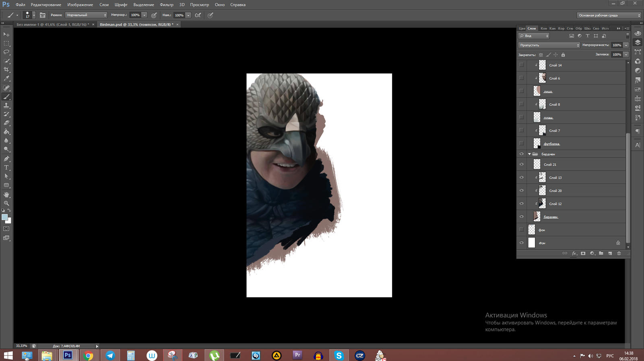Select the Path Selection tool
The width and height of the screenshot is (644, 361).
point(6,176)
